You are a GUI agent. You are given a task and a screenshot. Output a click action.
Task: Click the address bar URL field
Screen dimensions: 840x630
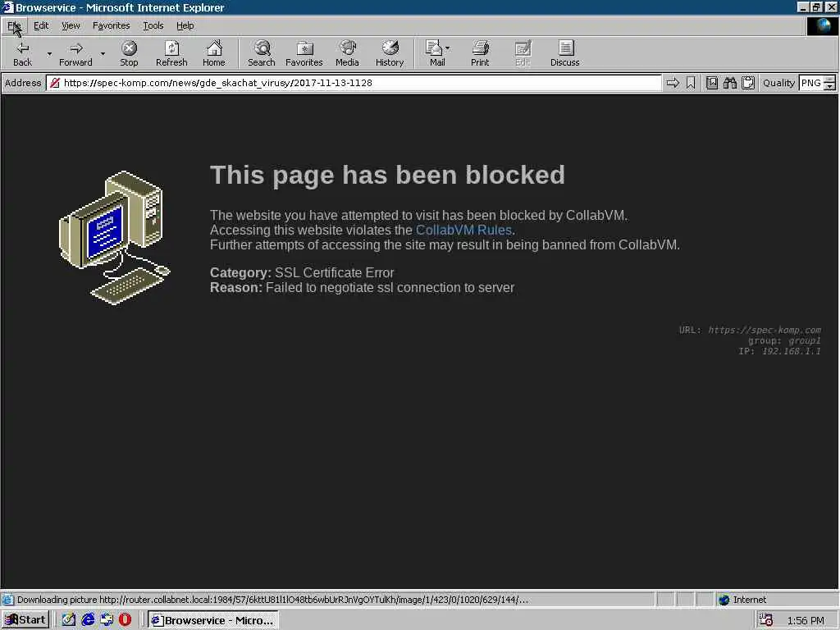(354, 83)
